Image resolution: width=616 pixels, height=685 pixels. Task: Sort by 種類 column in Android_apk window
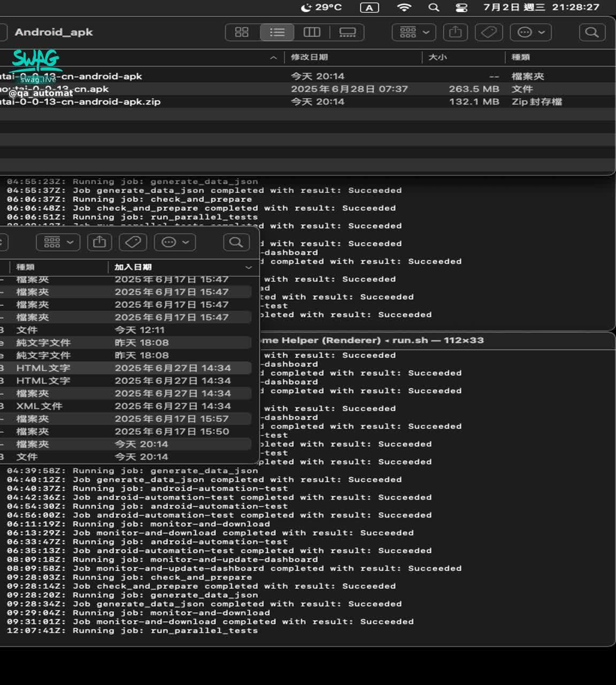[x=520, y=57]
